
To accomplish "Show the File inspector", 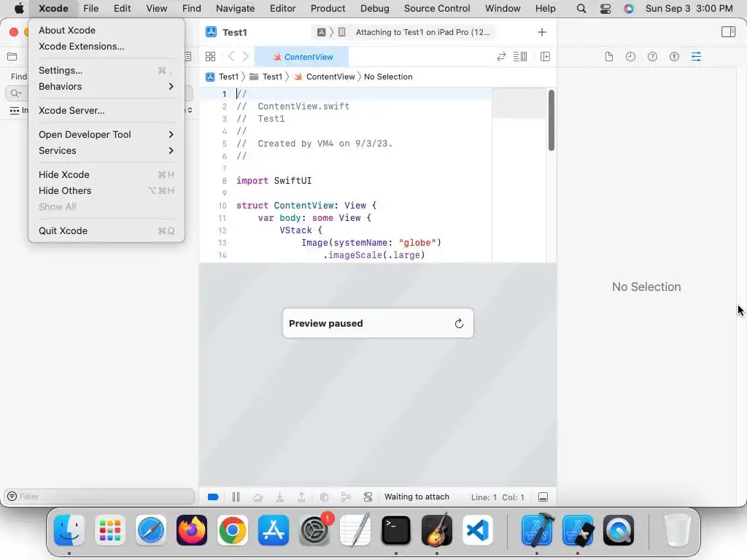I will (x=609, y=57).
